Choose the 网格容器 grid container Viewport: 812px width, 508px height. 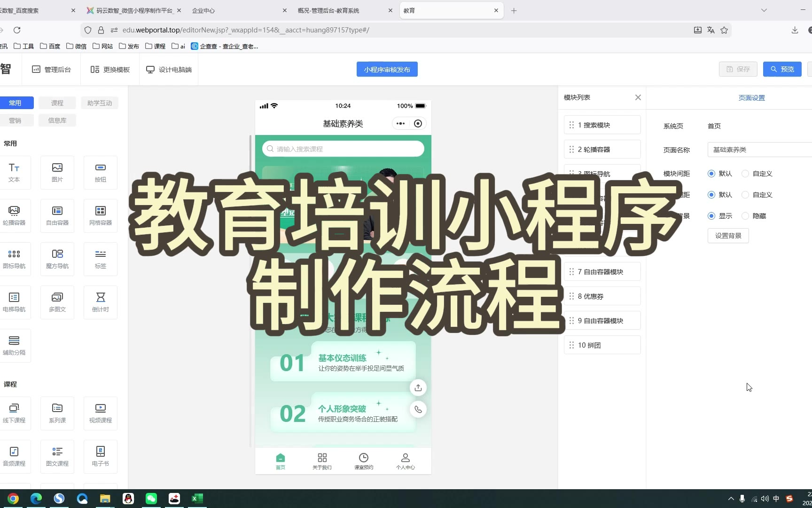pyautogui.click(x=101, y=215)
